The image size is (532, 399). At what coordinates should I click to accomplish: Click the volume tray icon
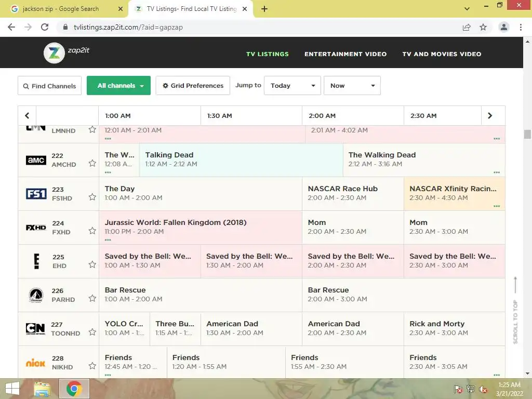[483, 389]
